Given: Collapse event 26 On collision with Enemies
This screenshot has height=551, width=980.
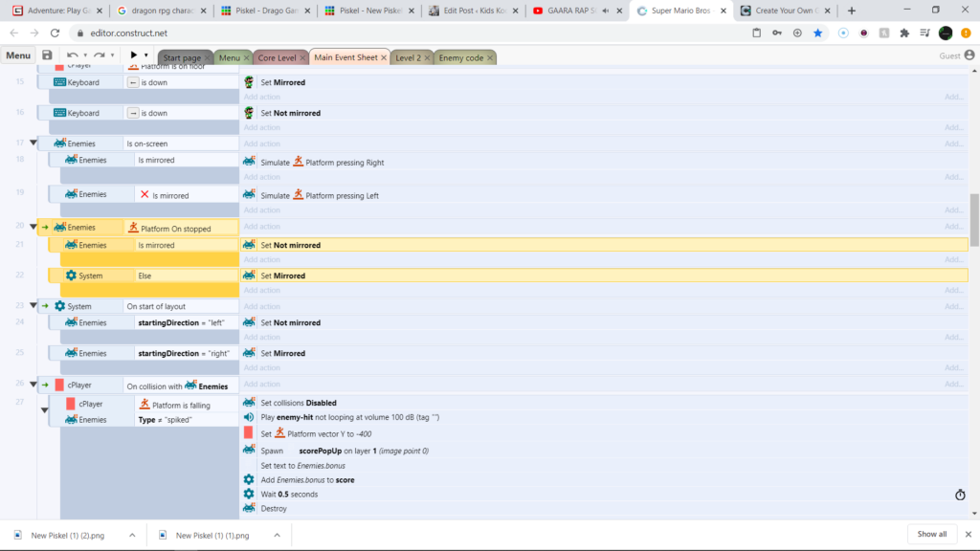Looking at the screenshot, I should (33, 385).
